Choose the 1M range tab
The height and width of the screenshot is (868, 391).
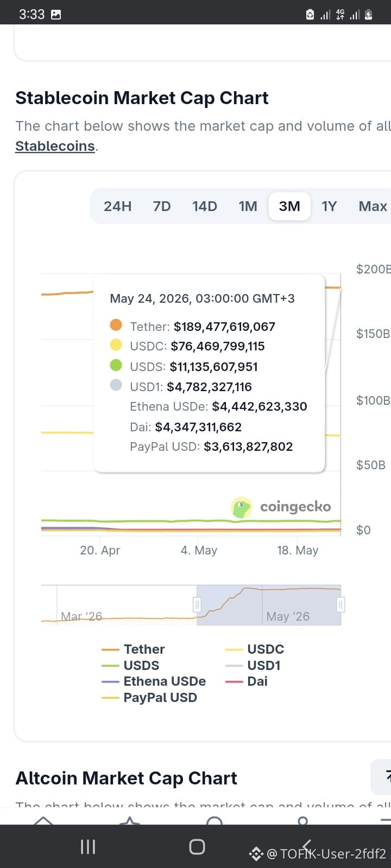click(248, 206)
